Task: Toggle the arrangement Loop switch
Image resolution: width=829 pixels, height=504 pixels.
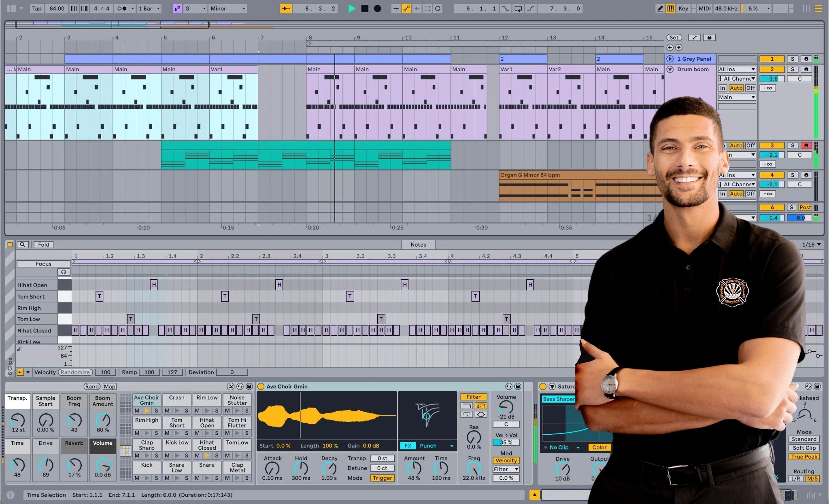Action: point(518,9)
